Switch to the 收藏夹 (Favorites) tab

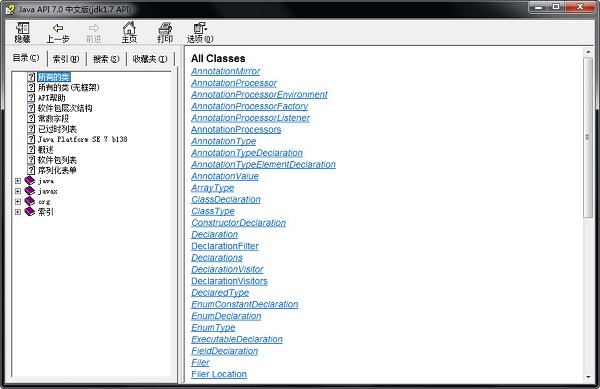[x=150, y=59]
